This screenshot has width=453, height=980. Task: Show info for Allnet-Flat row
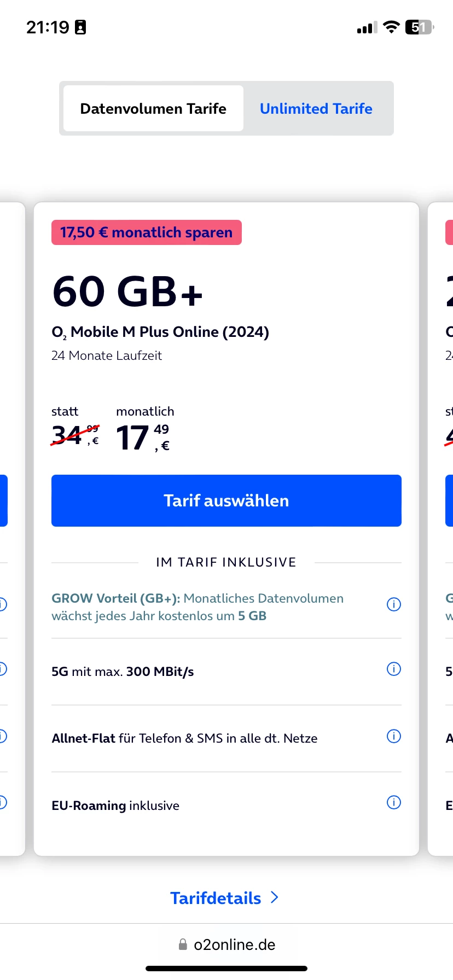pos(394,736)
